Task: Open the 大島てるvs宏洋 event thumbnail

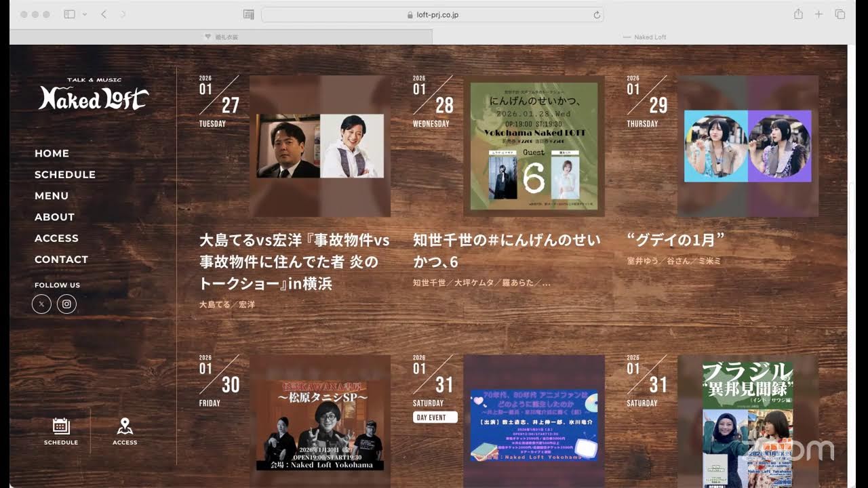Action: coord(320,146)
